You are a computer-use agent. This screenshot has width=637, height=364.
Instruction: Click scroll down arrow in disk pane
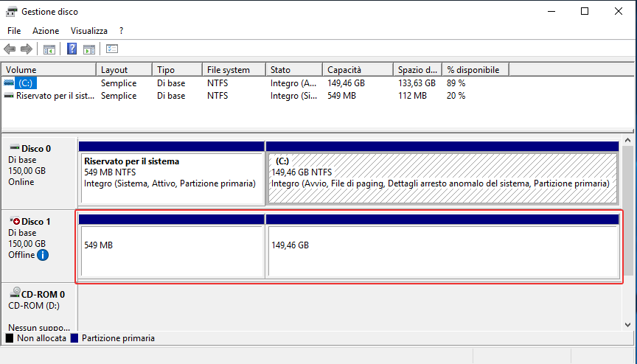(627, 325)
